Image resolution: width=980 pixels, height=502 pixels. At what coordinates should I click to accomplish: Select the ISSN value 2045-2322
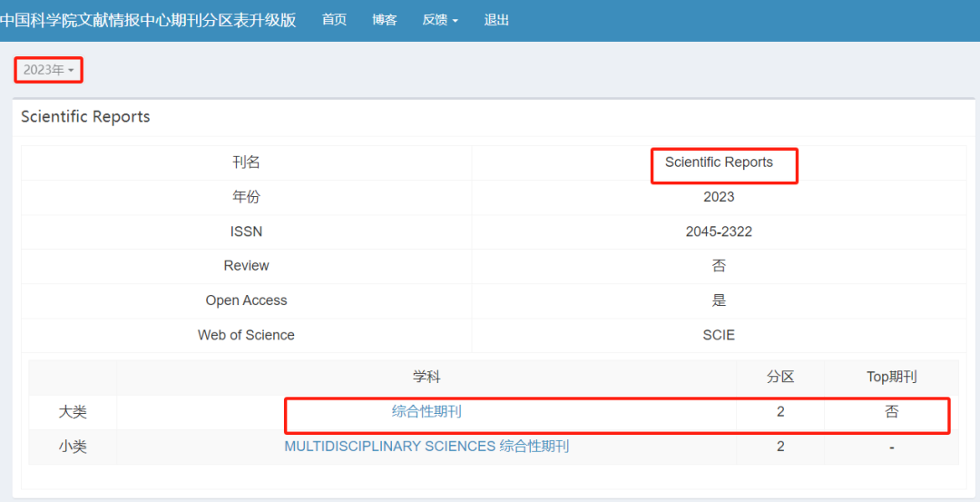click(x=719, y=231)
